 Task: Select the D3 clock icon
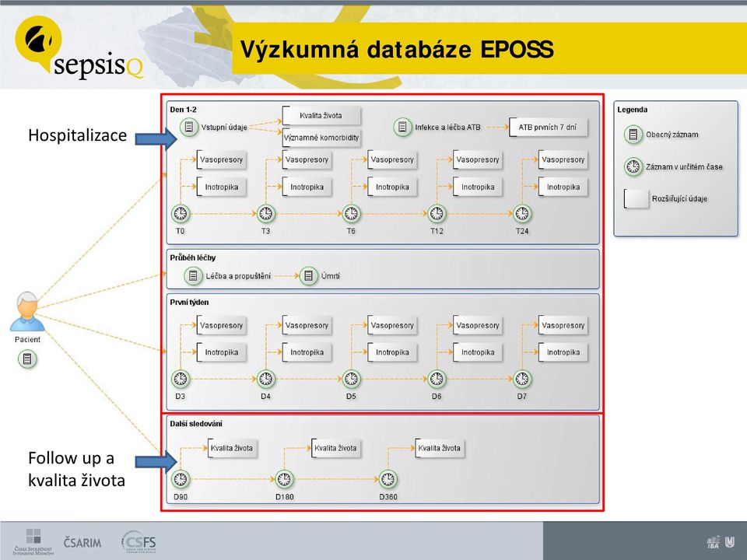181,379
